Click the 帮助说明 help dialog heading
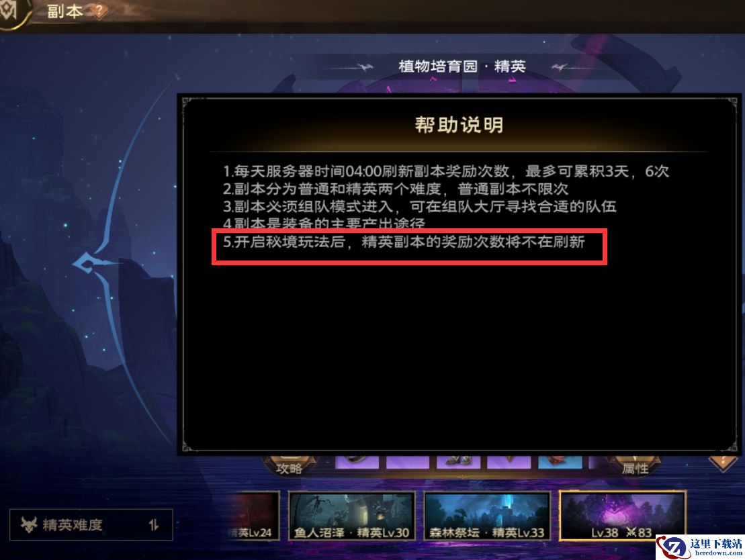The width and height of the screenshot is (745, 560). [459, 125]
